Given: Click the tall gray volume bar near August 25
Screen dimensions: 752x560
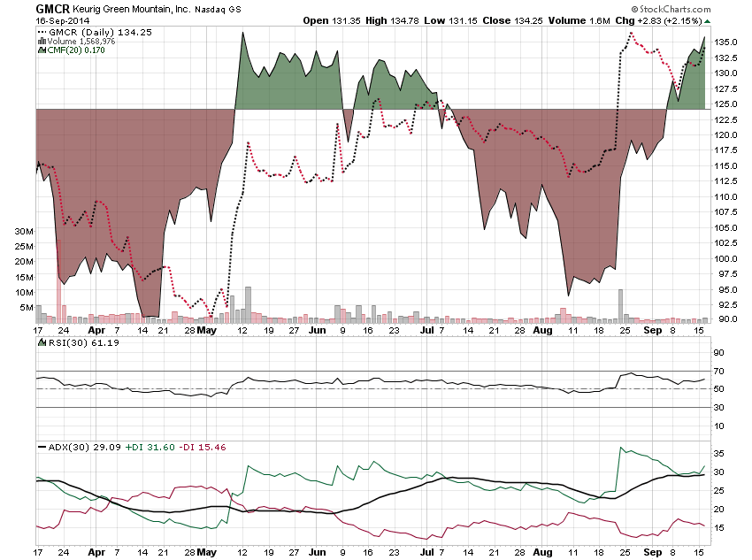Looking at the screenshot, I should click(620, 306).
